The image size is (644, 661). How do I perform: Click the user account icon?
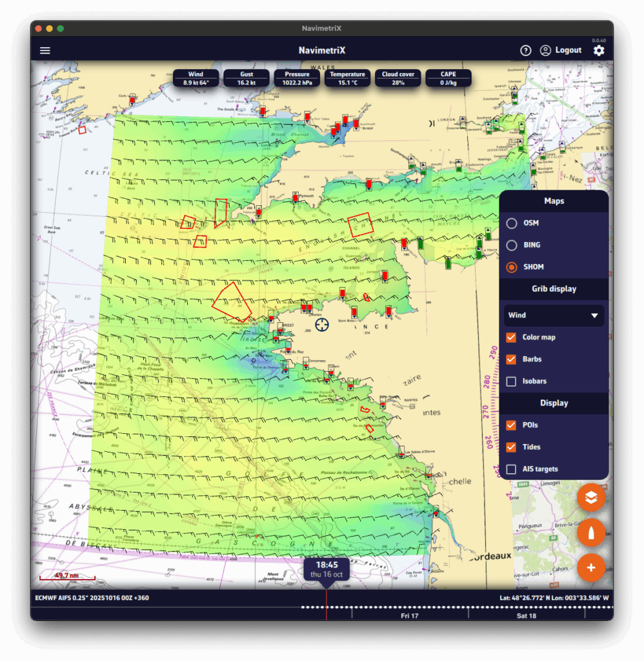click(x=545, y=50)
